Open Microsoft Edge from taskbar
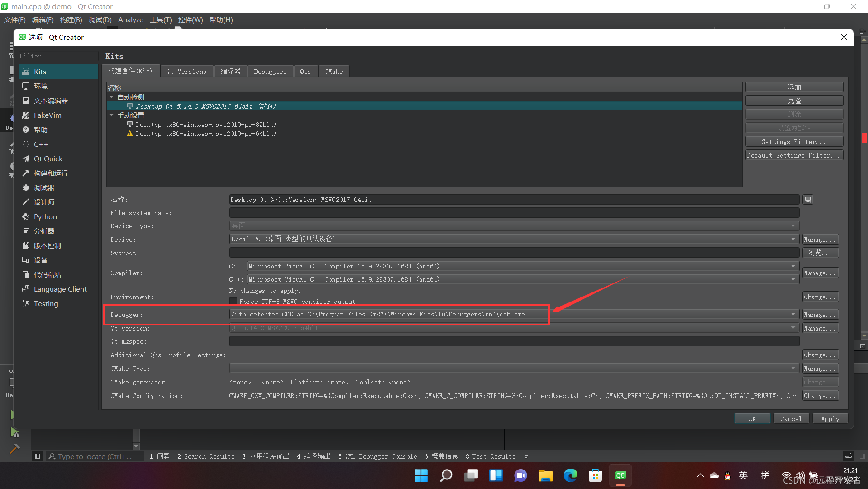This screenshot has height=489, width=868. 570,475
